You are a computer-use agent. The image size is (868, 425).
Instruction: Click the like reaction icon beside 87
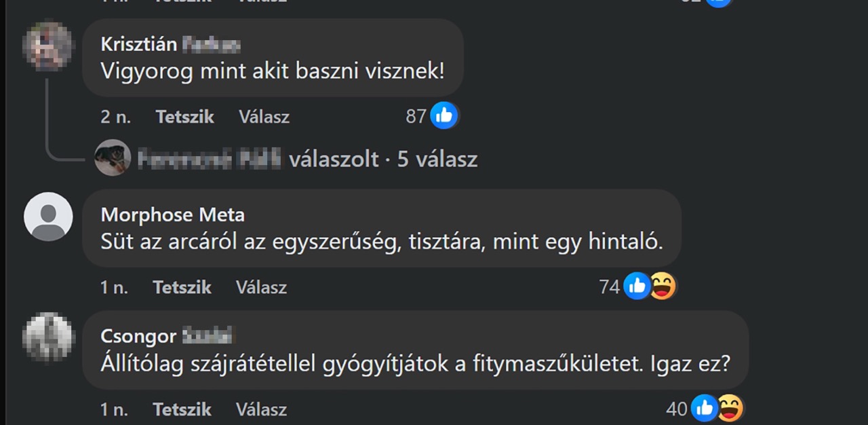[444, 116]
